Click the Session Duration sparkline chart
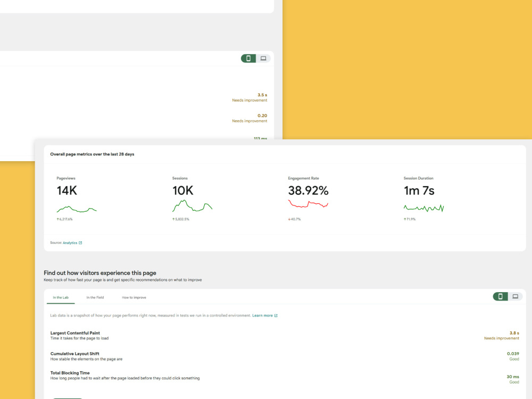Image resolution: width=532 pixels, height=399 pixels. pos(424,208)
